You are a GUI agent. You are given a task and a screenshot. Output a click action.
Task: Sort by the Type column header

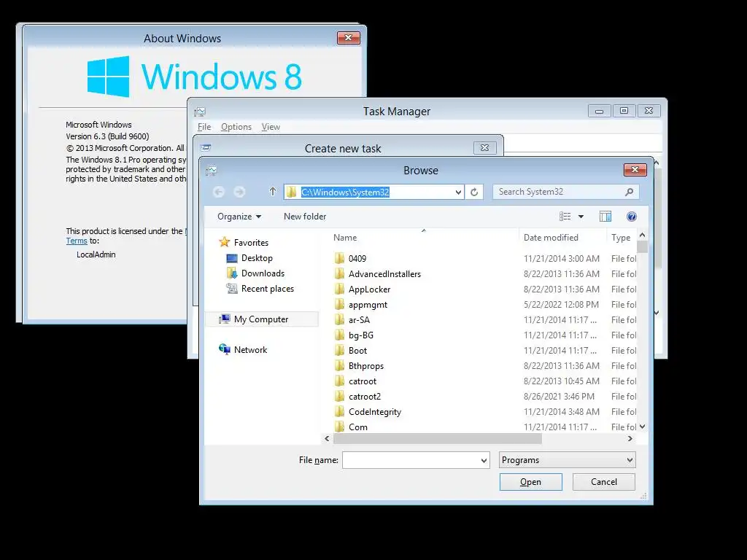point(622,237)
